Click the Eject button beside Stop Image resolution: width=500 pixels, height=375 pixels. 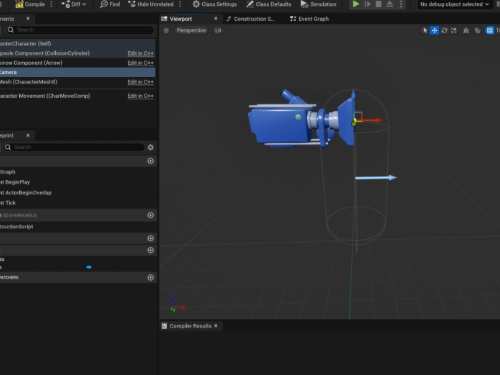coord(390,4)
